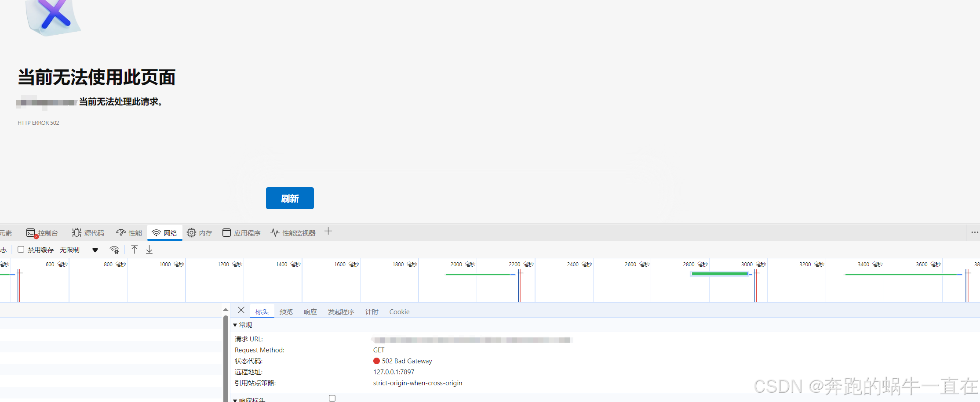Image resolution: width=980 pixels, height=402 pixels.
Task: Enable the 禁用缓存 checkbox
Action: (21, 250)
